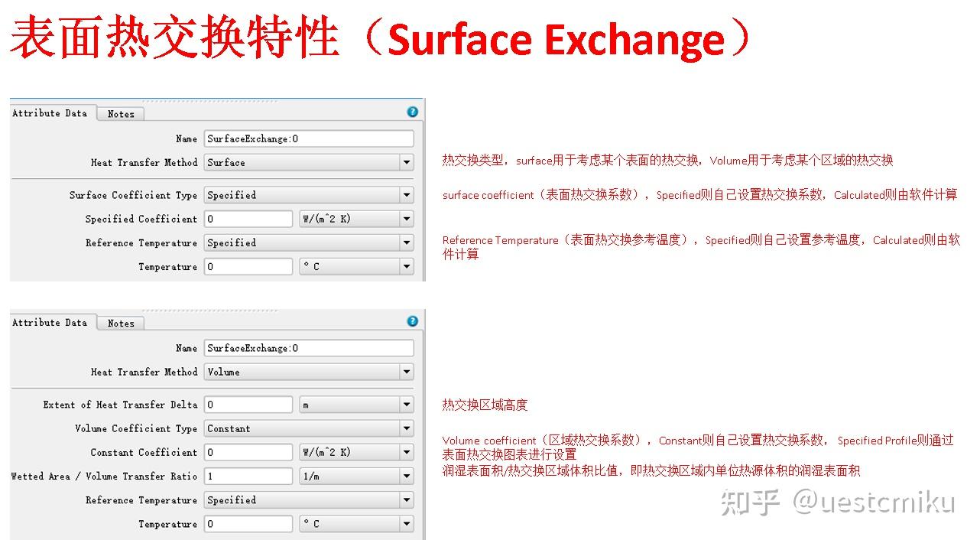Viewport: 980px width, 540px height.
Task: Click the help icon in the upper panel
Action: pos(413,112)
